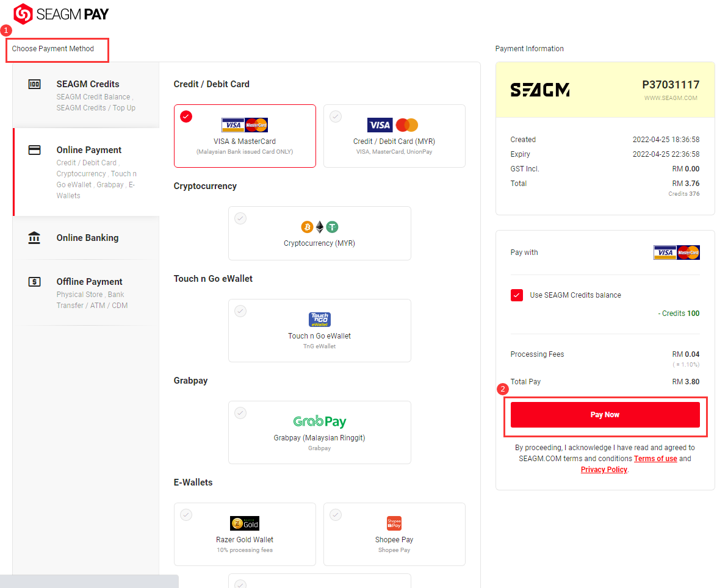The image size is (728, 588).
Task: Click the Shopee Pay logo
Action: (x=394, y=523)
